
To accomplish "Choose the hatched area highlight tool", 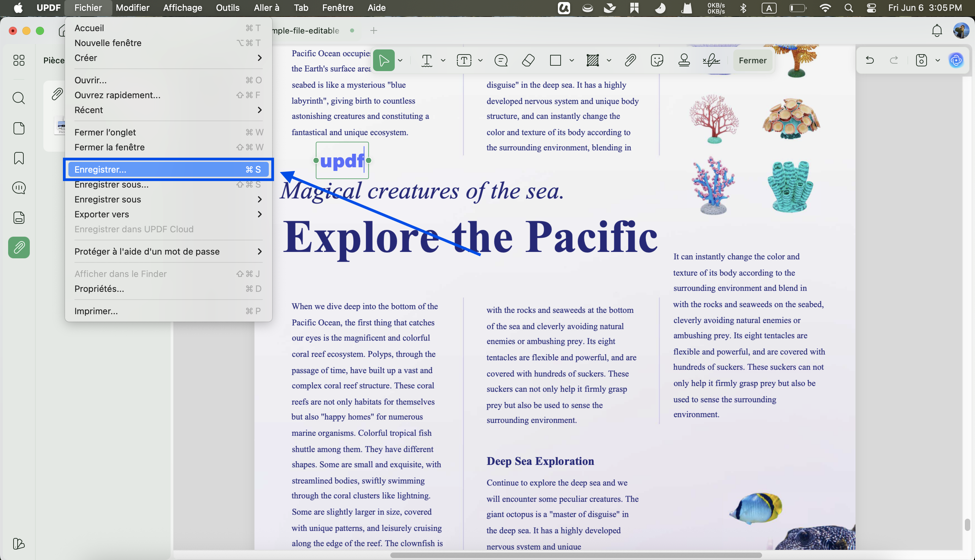I will tap(592, 60).
